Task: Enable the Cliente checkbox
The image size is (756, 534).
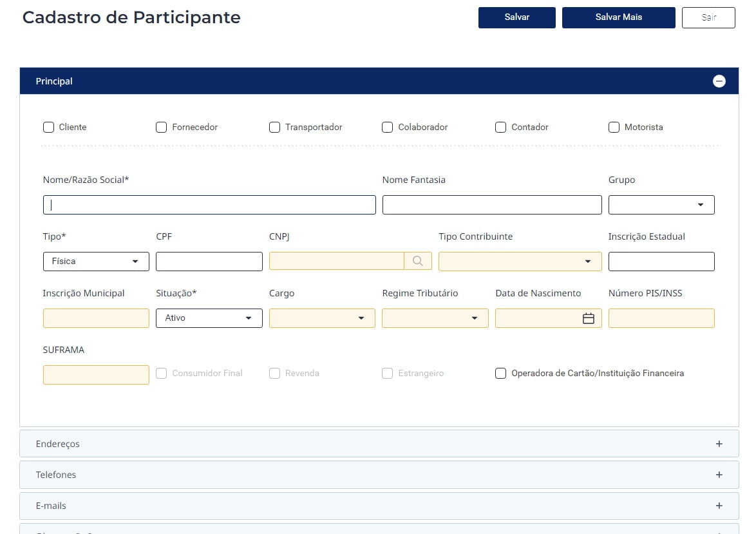Action: tap(48, 127)
